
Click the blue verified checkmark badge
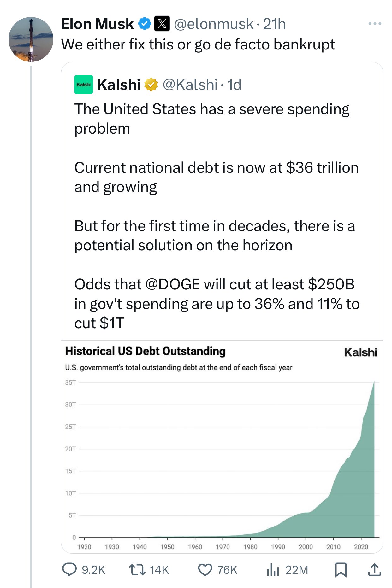click(145, 24)
